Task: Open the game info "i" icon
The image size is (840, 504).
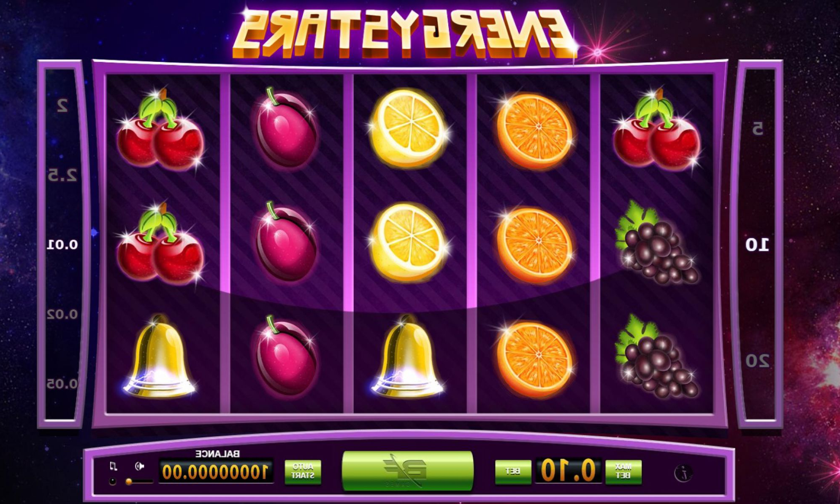Action: [683, 473]
